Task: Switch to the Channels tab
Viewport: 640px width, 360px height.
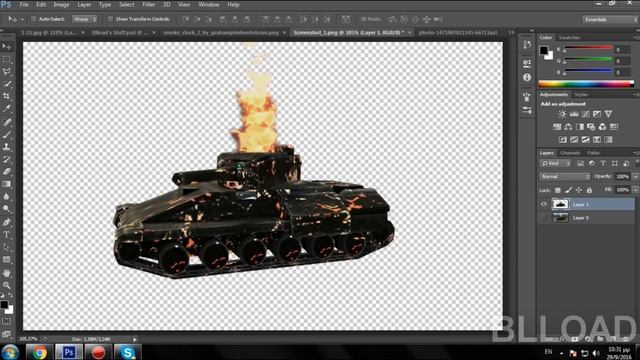Action: click(x=570, y=153)
